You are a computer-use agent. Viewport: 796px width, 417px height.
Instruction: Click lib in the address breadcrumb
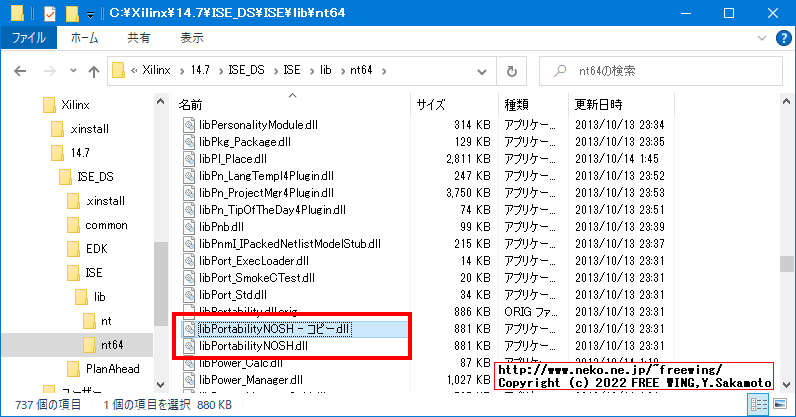coord(325,70)
